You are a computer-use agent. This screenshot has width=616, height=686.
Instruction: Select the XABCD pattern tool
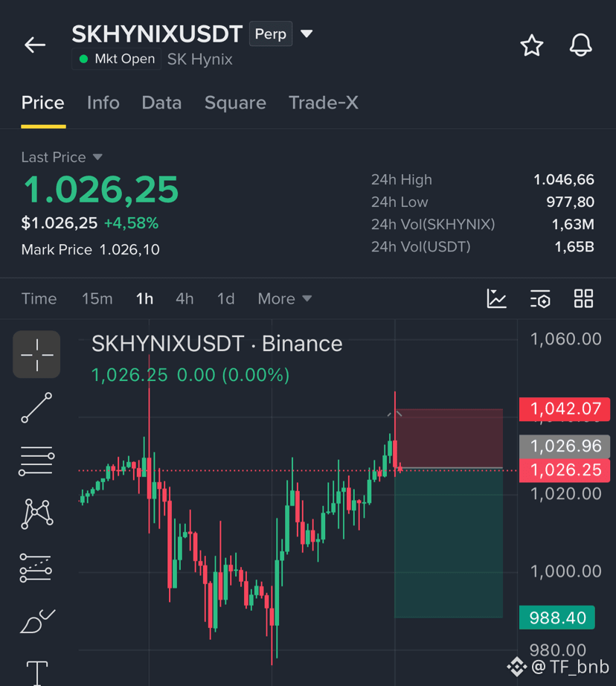pos(36,514)
